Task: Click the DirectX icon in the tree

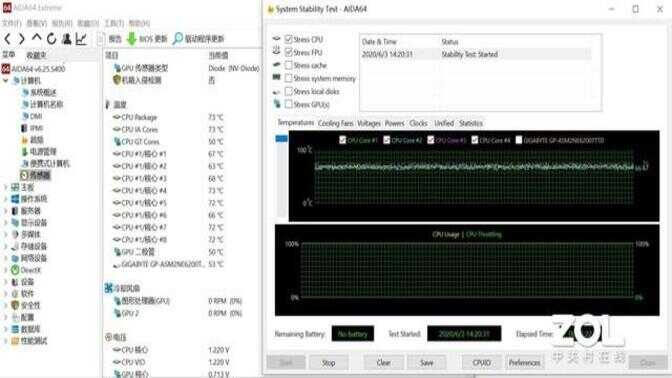Action: click(15, 270)
